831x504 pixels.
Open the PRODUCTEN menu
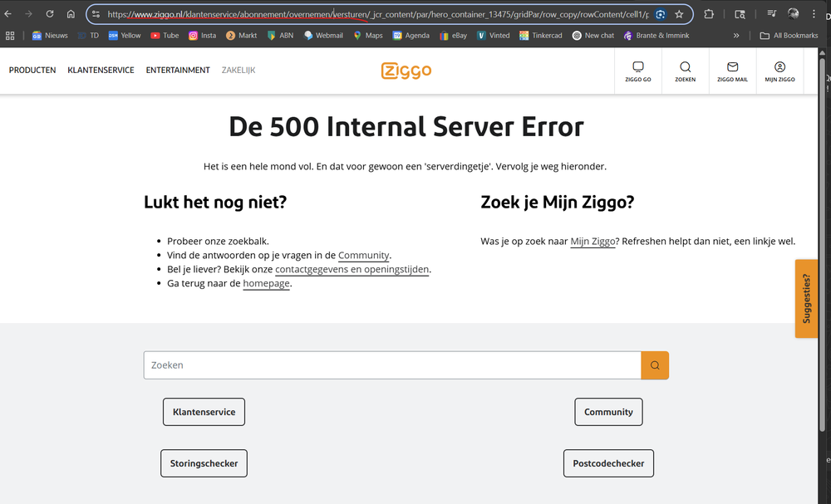click(x=32, y=70)
